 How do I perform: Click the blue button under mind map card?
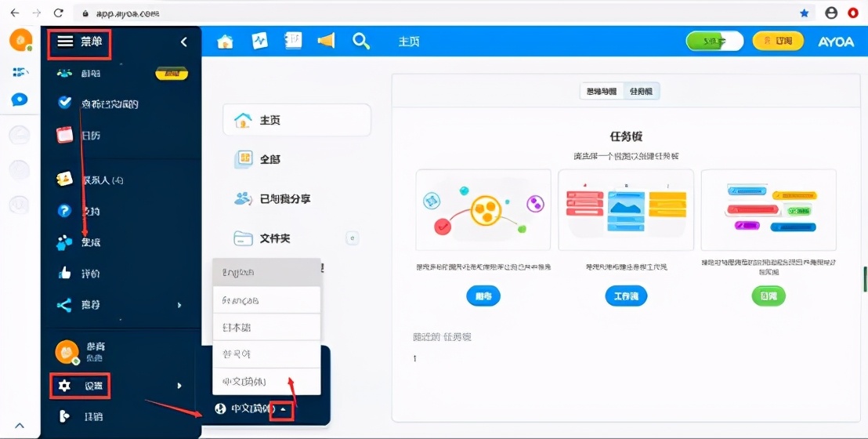483,296
